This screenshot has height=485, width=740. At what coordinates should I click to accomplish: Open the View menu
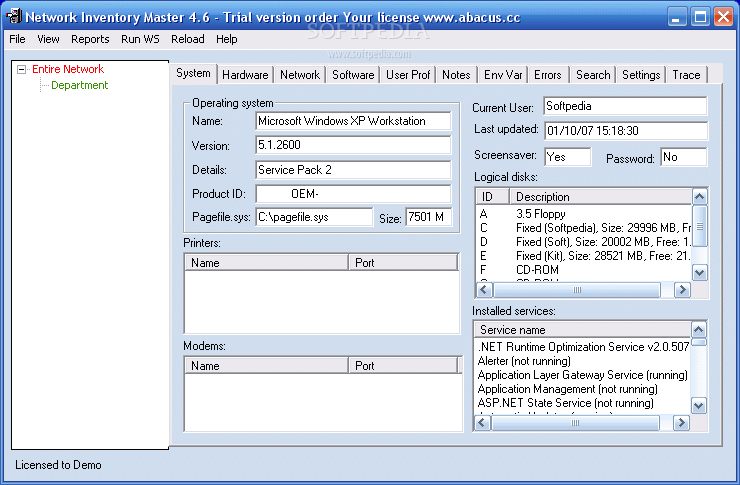click(x=48, y=39)
